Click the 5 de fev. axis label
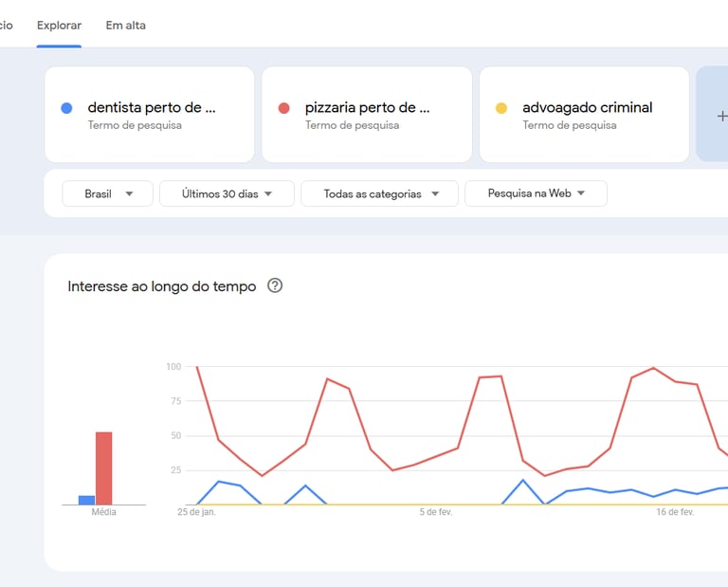The height and width of the screenshot is (587, 728). [x=435, y=512]
